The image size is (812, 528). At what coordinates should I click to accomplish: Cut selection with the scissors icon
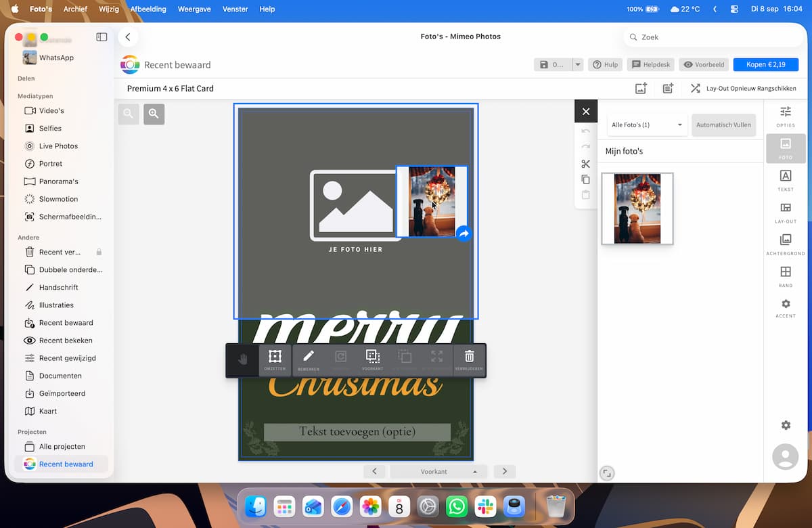586,164
